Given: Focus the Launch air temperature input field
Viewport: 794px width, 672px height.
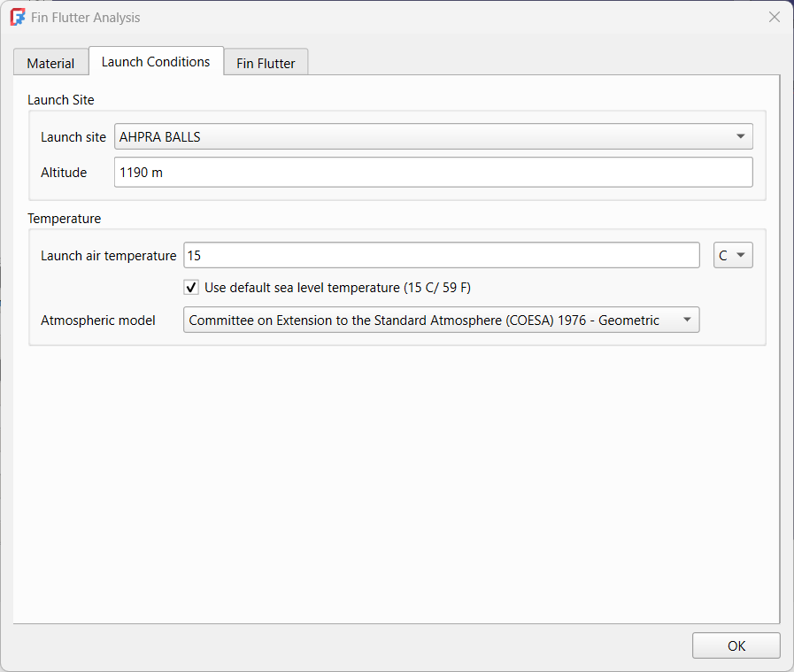Looking at the screenshot, I should click(441, 255).
